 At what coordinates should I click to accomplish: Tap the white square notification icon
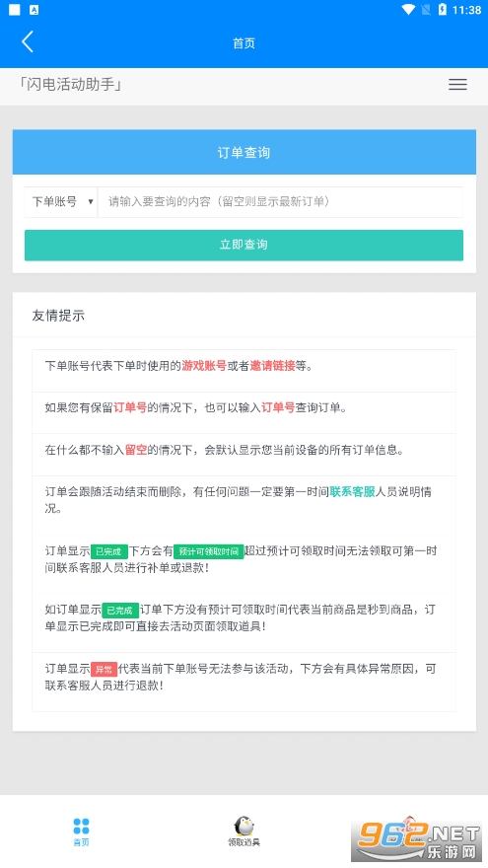(x=15, y=10)
